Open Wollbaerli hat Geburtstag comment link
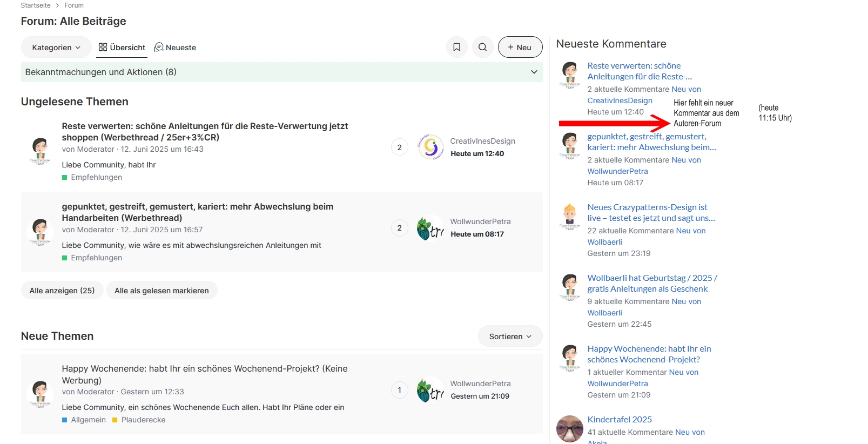The height and width of the screenshot is (444, 868). [651, 283]
